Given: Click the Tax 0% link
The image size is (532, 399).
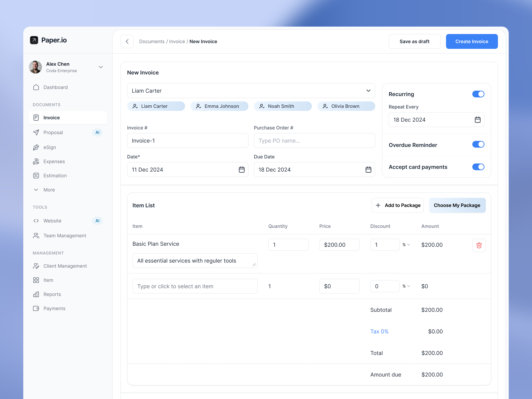Looking at the screenshot, I should (379, 331).
